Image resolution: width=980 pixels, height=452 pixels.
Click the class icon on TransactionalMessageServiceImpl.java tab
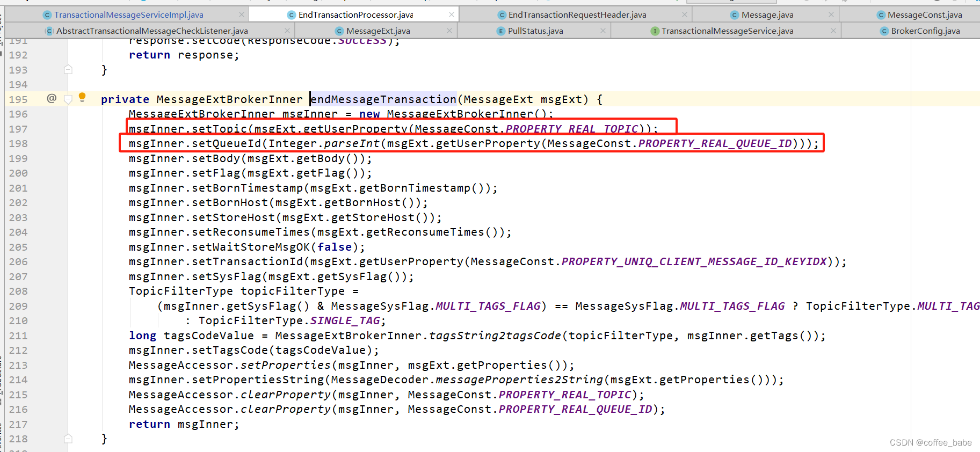(x=47, y=15)
